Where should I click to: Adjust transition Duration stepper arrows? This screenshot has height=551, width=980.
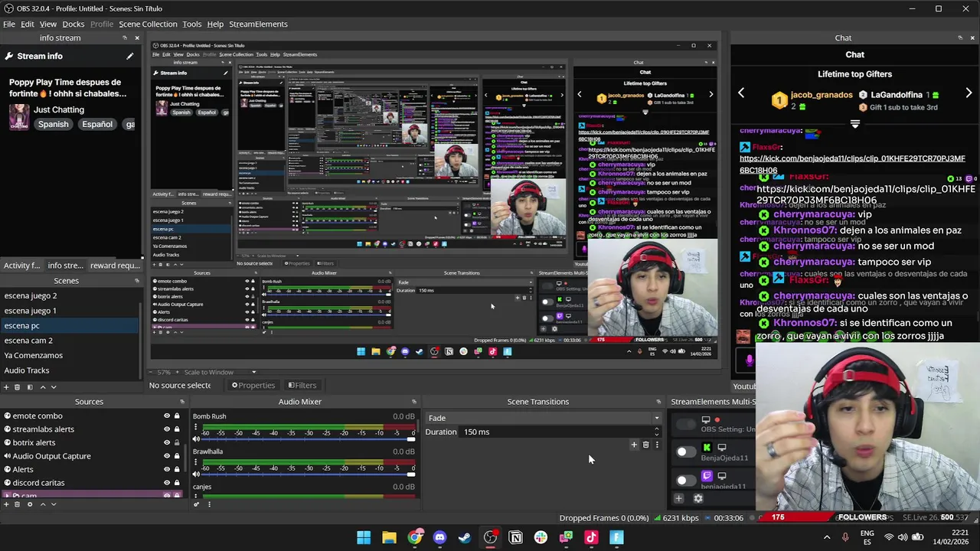tap(656, 432)
